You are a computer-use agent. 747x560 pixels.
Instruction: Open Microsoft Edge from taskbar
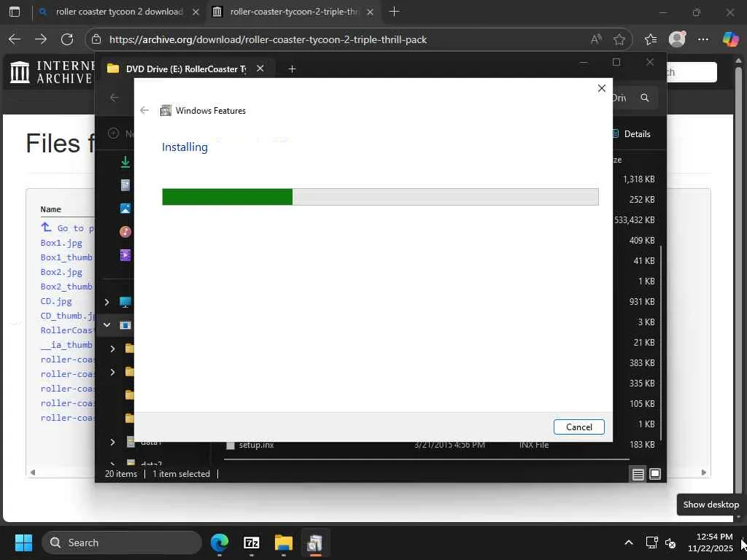click(220, 542)
